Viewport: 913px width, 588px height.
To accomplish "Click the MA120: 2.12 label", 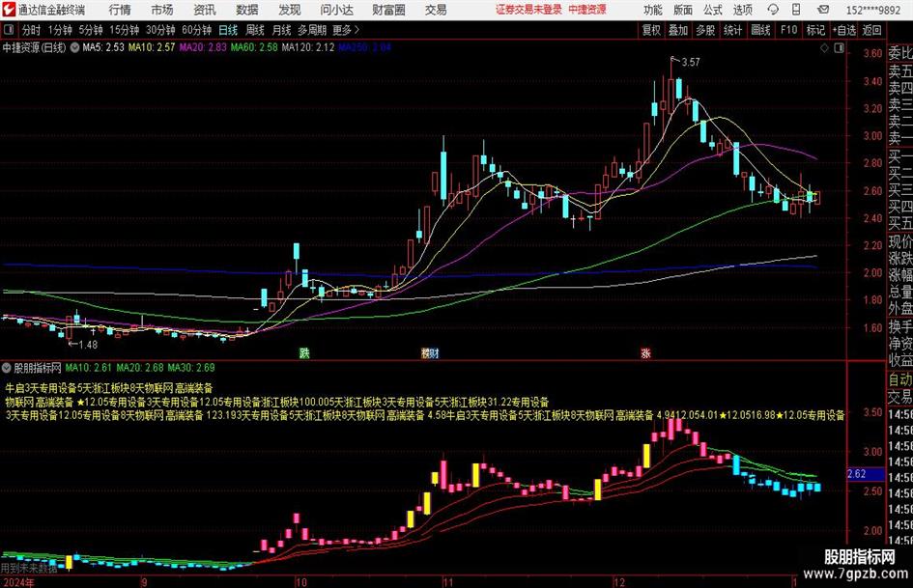I will click(x=308, y=47).
